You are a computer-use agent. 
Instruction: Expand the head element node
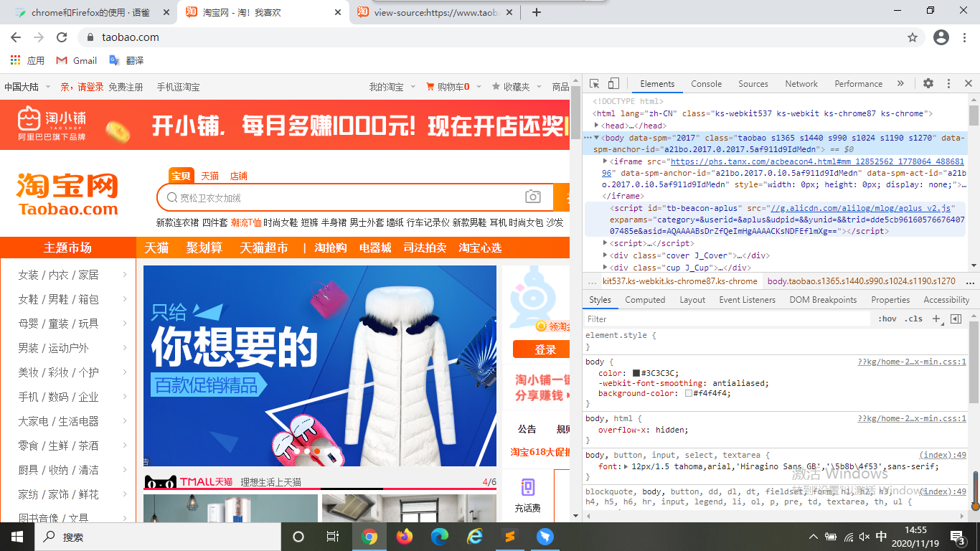[596, 126]
